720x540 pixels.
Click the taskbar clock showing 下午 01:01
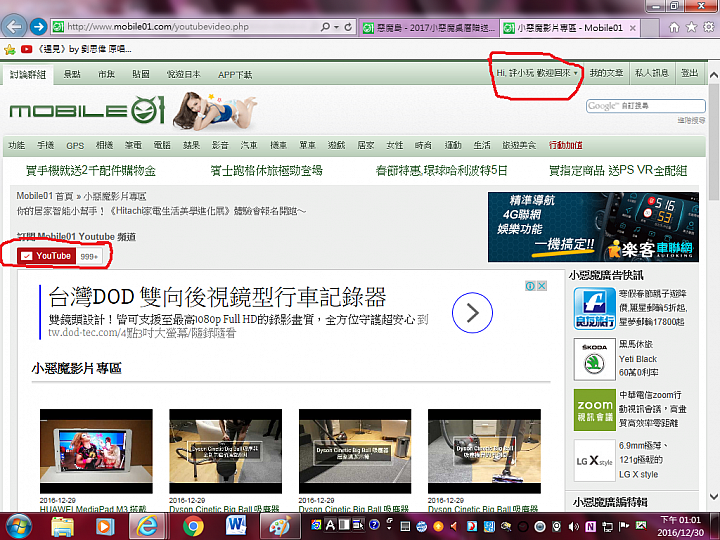681,526
